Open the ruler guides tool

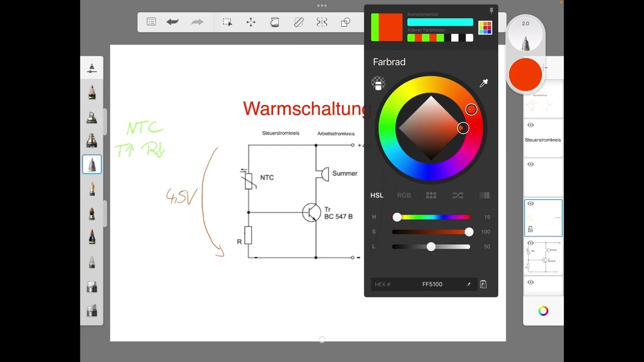[299, 22]
